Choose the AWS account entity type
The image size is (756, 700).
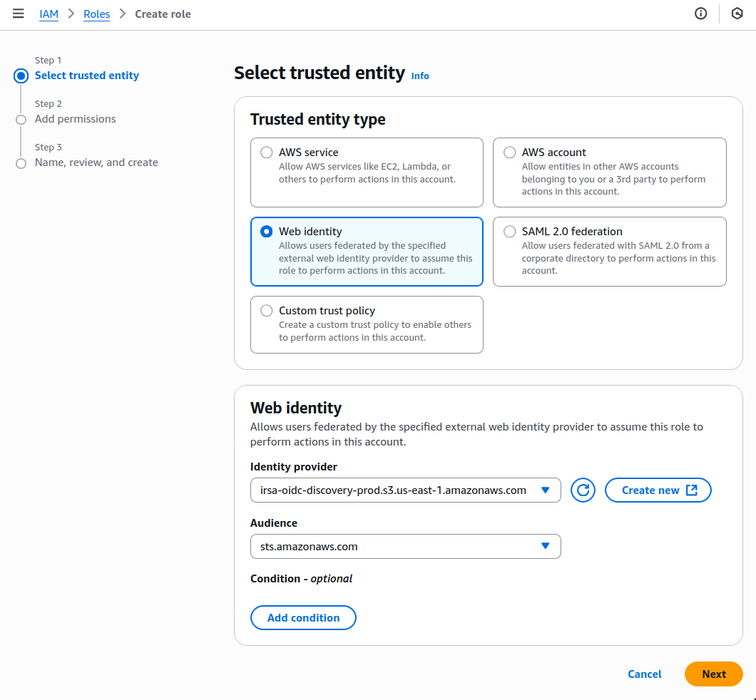pos(509,152)
